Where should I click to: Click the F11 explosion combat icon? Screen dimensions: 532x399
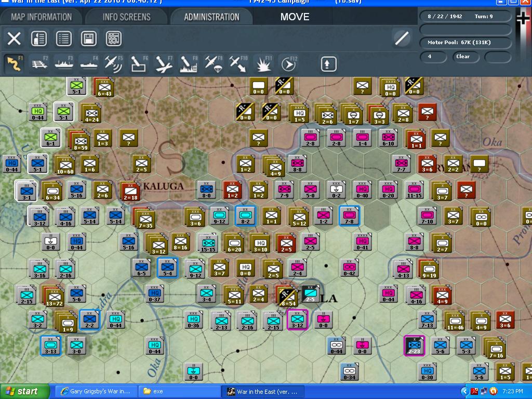(263, 64)
